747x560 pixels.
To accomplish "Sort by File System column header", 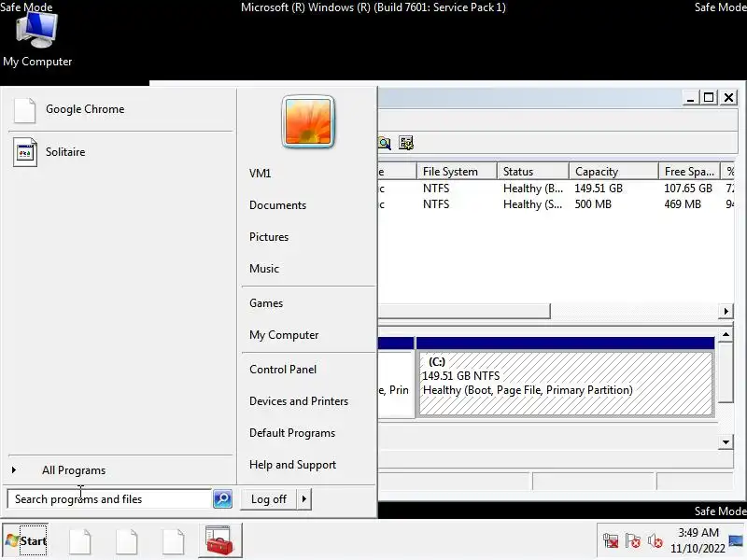I will click(457, 172).
